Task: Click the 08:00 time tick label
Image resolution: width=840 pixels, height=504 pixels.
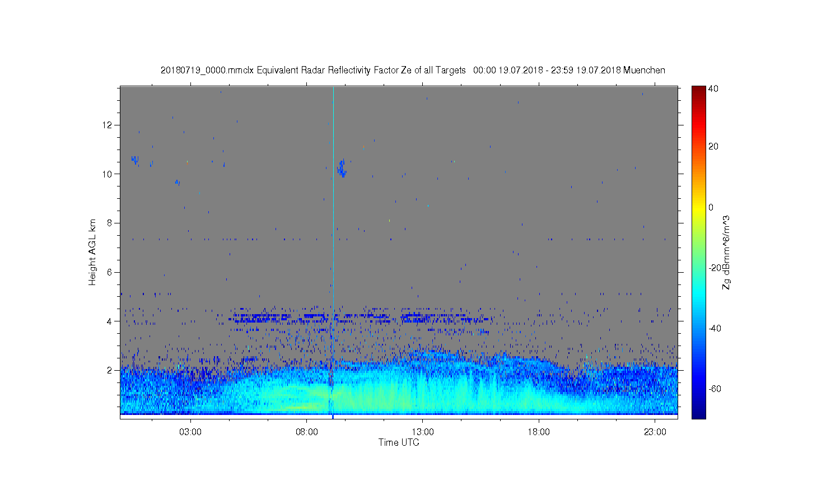Action: [x=307, y=432]
